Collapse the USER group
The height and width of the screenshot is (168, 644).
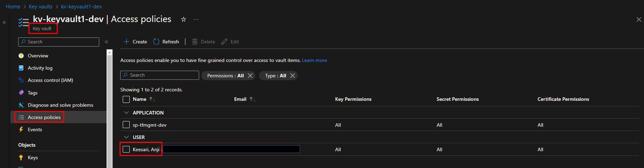point(126,137)
